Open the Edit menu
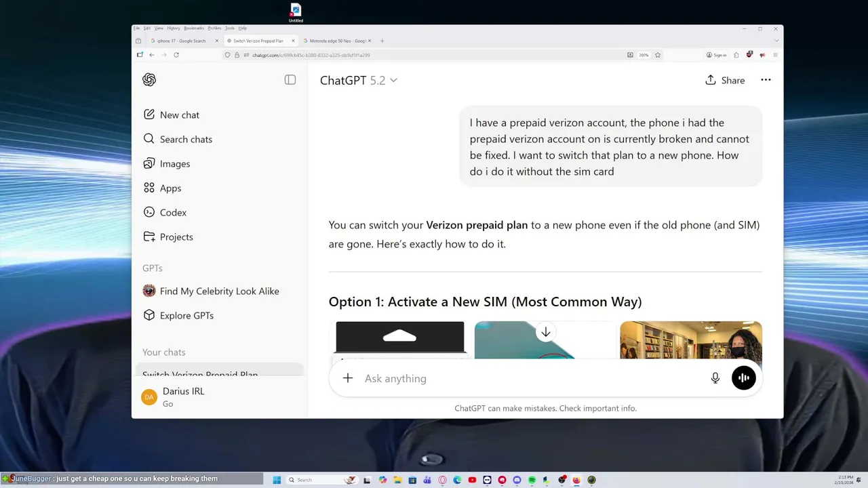The image size is (868, 488). (147, 28)
